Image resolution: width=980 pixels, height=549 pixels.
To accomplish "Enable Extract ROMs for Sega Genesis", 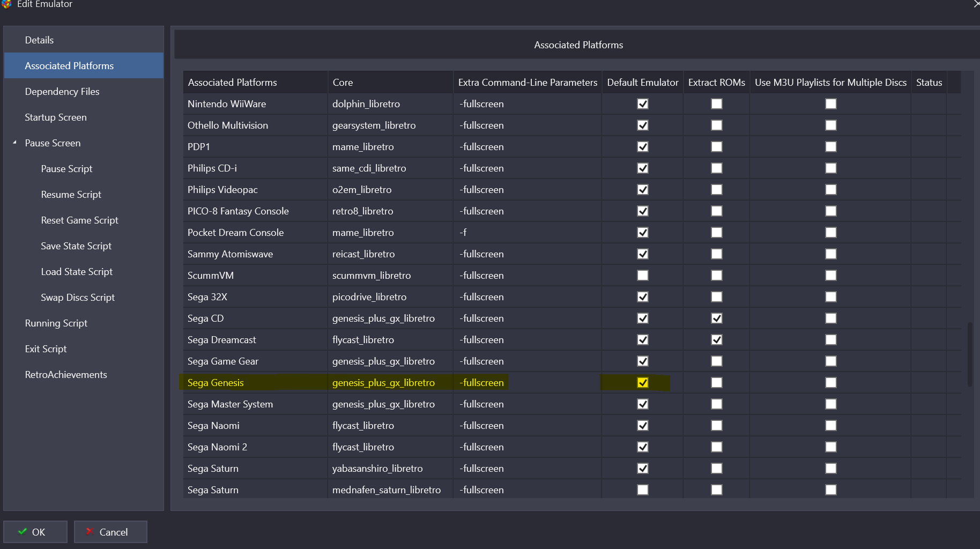I will (717, 383).
